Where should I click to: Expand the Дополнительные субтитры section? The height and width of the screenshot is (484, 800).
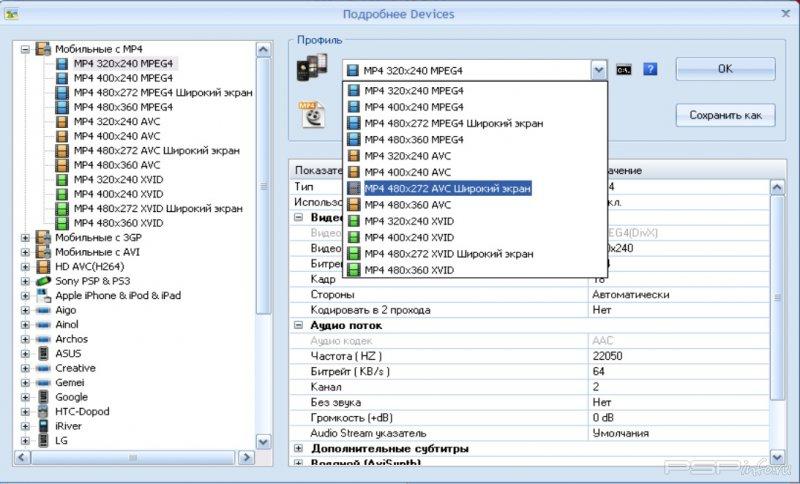(299, 448)
